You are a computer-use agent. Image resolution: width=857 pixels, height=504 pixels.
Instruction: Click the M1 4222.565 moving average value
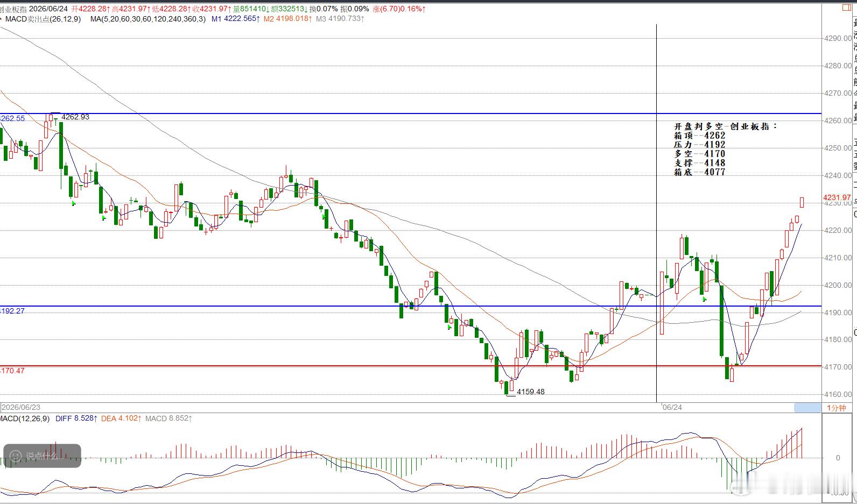pos(236,19)
